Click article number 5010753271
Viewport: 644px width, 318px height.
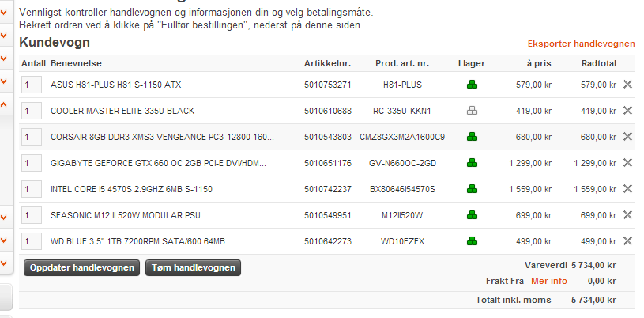pyautogui.click(x=328, y=85)
